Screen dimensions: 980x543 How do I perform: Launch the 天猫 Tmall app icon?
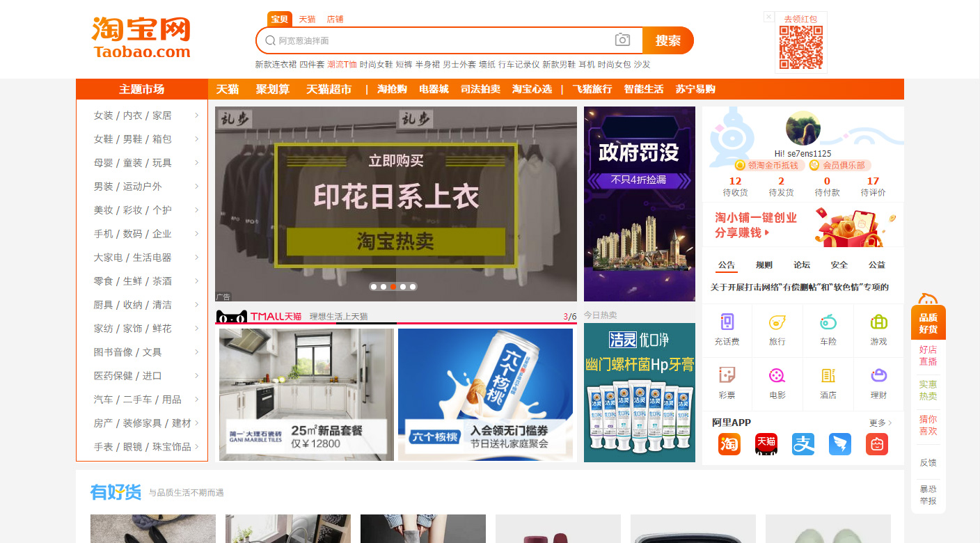766,444
